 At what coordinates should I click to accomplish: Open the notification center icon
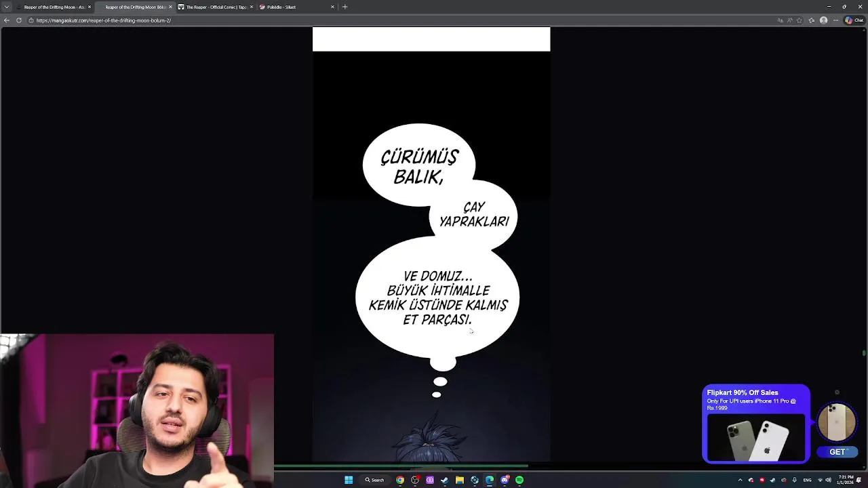pyautogui.click(x=859, y=480)
